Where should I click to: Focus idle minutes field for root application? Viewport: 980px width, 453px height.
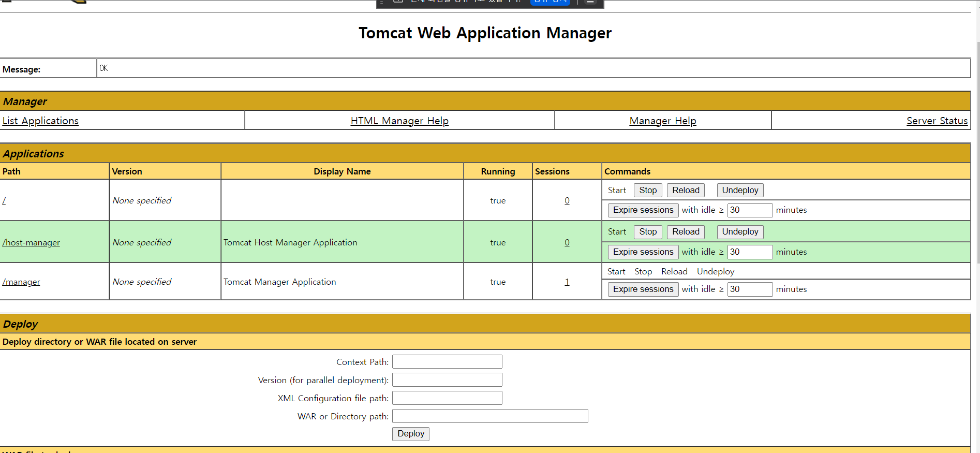pos(750,210)
